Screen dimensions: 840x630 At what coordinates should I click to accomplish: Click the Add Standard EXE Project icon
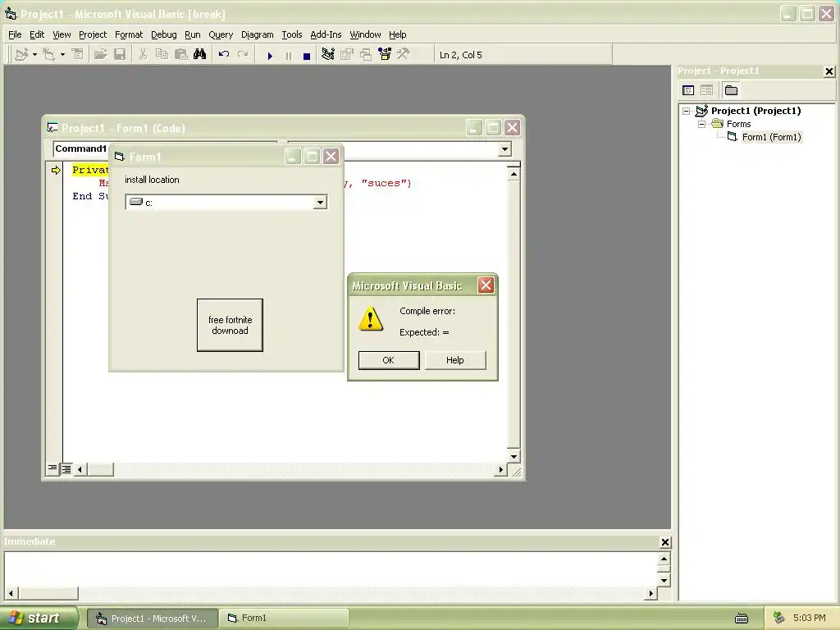coord(21,54)
